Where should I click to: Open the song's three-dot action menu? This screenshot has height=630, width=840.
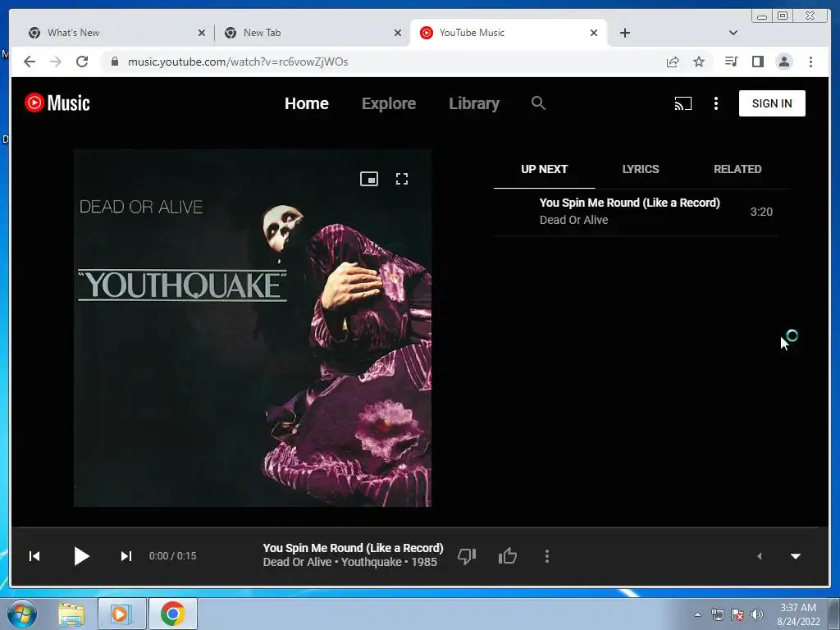(547, 556)
